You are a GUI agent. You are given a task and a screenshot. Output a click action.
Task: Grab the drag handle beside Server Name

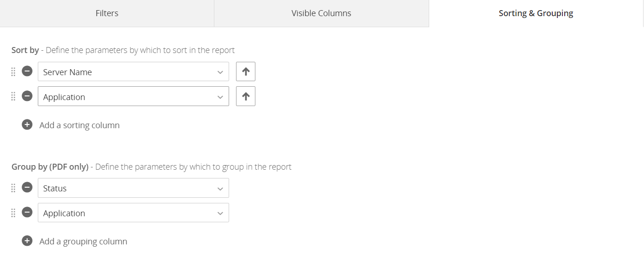pyautogui.click(x=13, y=72)
